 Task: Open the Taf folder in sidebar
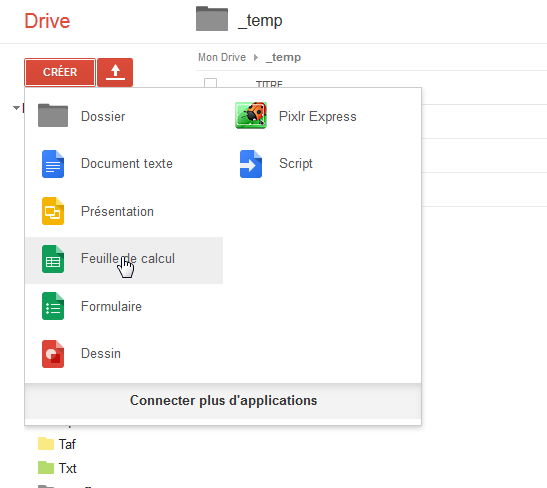[x=67, y=444]
